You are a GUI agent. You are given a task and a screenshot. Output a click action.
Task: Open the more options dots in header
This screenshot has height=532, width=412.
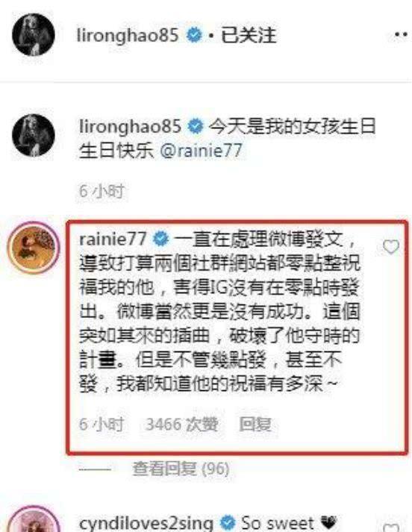point(402,34)
